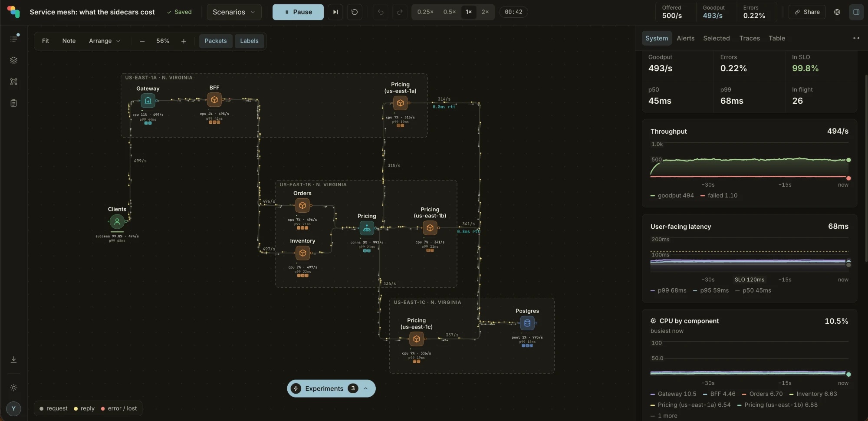Select the Clients node icon
868x421 pixels.
[117, 221]
